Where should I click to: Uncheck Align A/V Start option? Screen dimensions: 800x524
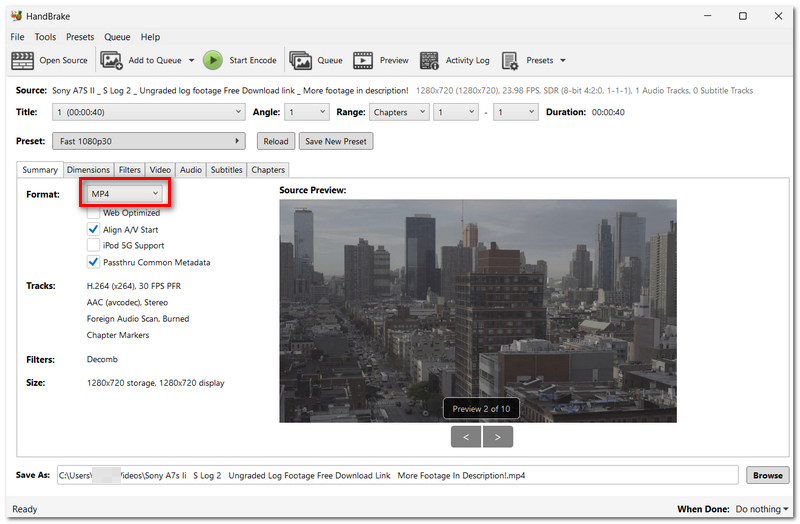click(93, 229)
